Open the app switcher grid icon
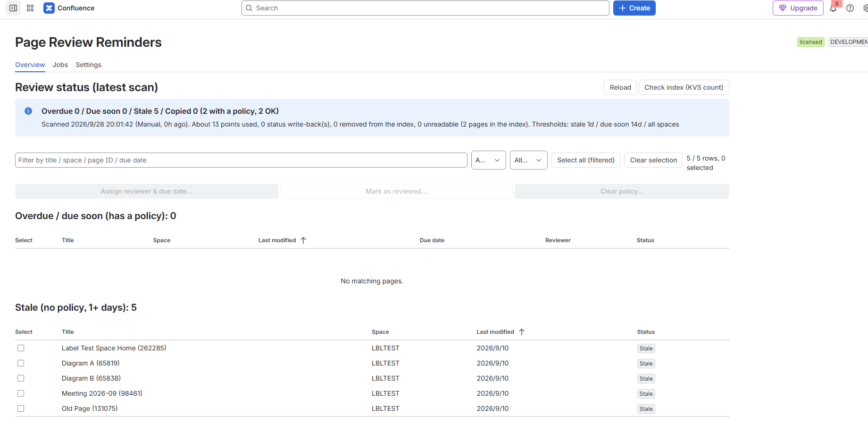Image resolution: width=868 pixels, height=425 pixels. click(30, 8)
